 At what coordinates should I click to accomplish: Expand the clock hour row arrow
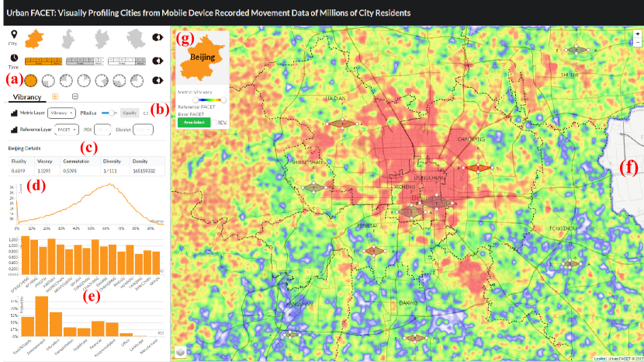[158, 80]
